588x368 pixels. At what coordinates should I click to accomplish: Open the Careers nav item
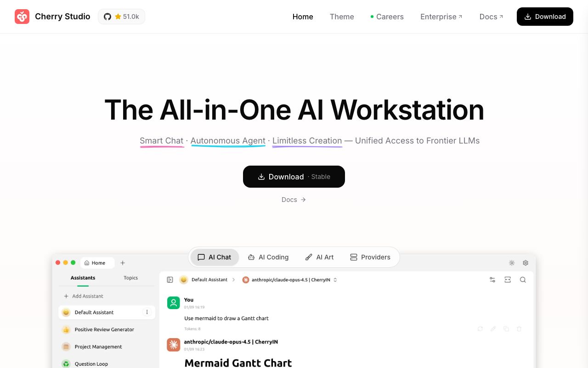coord(387,17)
